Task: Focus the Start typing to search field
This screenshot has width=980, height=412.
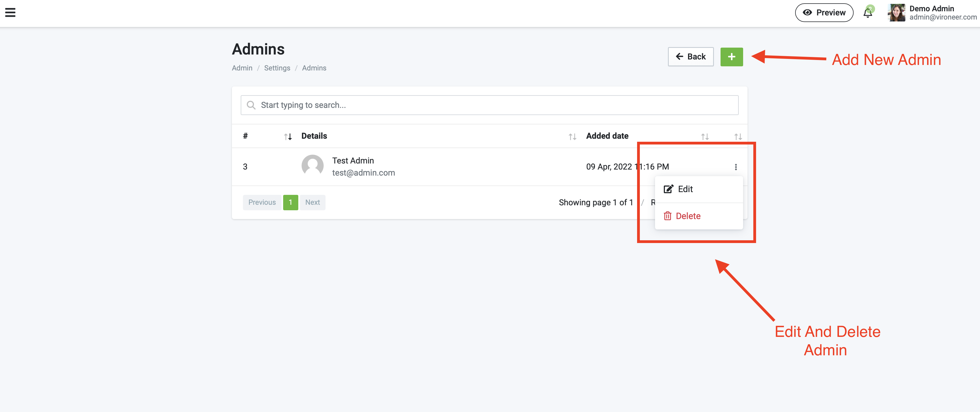Action: click(489, 105)
